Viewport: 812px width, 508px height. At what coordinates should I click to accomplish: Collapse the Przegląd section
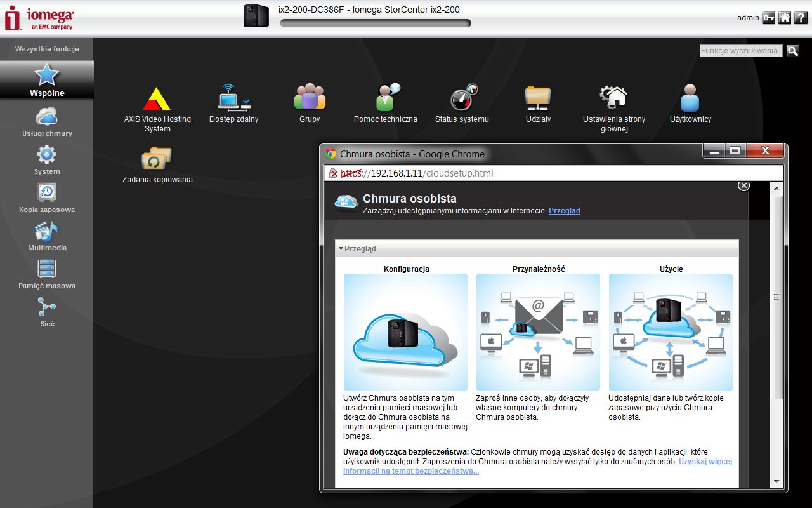pos(341,249)
